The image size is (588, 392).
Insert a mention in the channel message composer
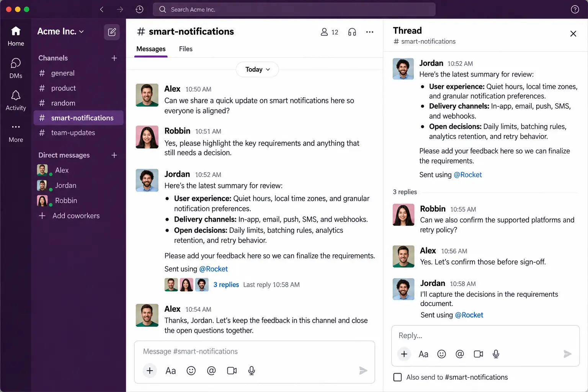tap(211, 371)
